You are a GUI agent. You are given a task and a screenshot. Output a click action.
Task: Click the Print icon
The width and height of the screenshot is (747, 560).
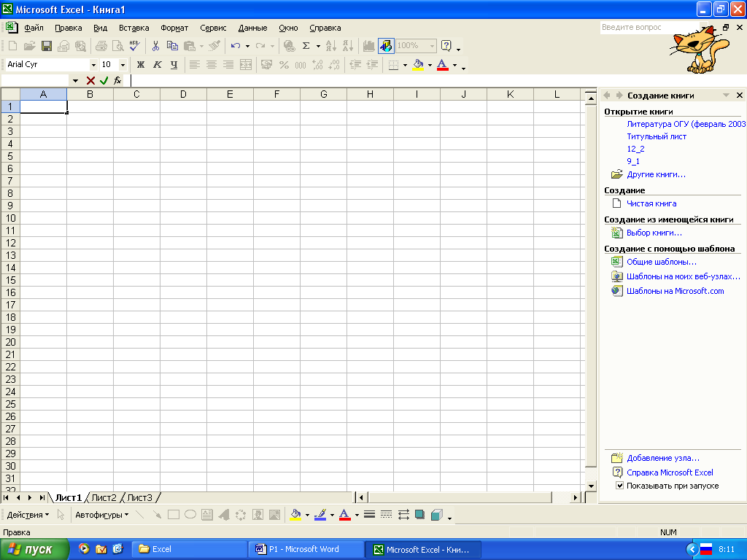tap(101, 46)
